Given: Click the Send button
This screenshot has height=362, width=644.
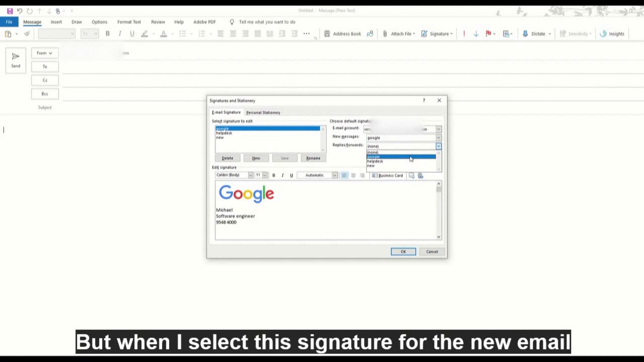Looking at the screenshot, I should pyautogui.click(x=16, y=60).
